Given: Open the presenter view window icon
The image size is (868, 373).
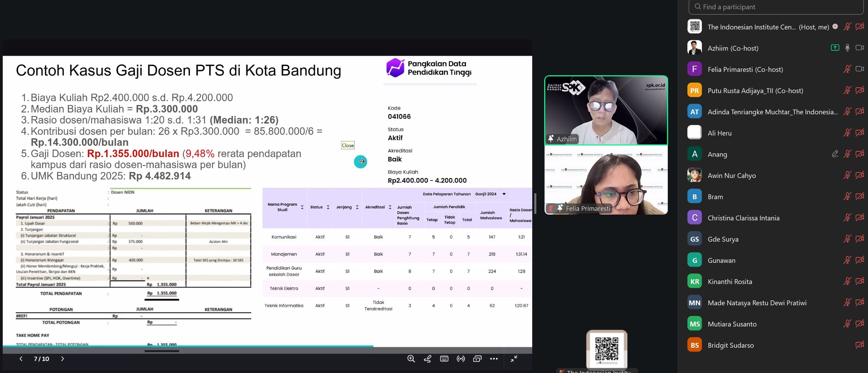Looking at the screenshot, I should coord(477,359).
